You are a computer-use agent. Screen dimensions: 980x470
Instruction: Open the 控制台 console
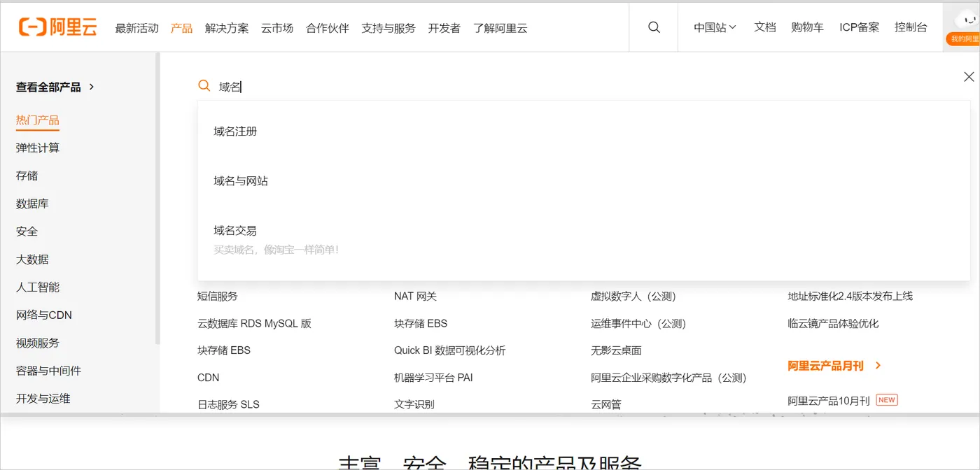click(911, 27)
